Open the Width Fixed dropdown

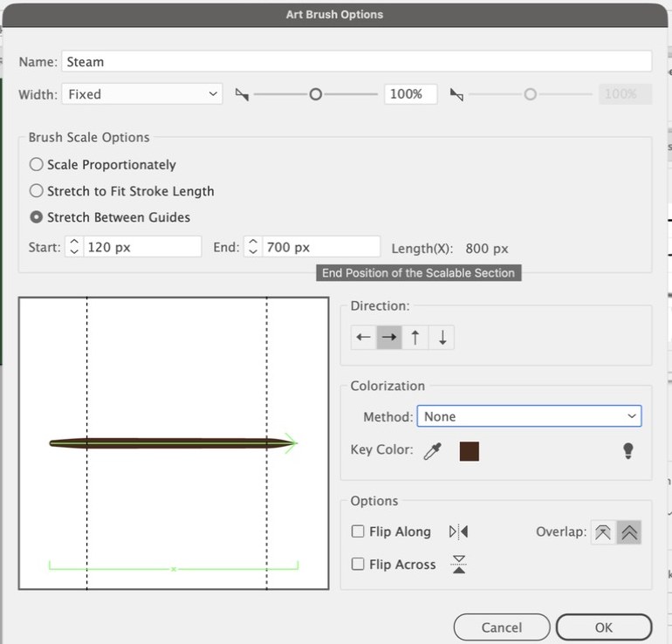point(142,94)
